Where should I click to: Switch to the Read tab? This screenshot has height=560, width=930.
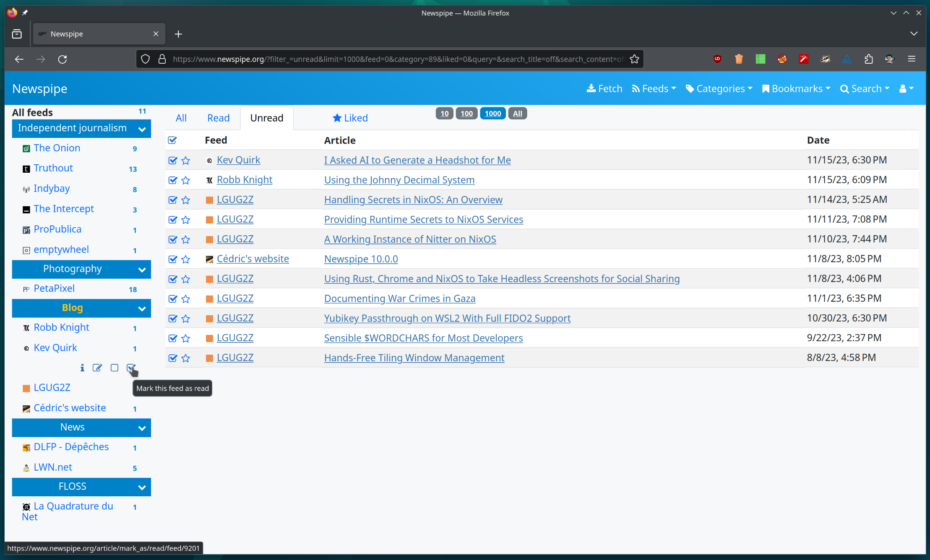(218, 118)
